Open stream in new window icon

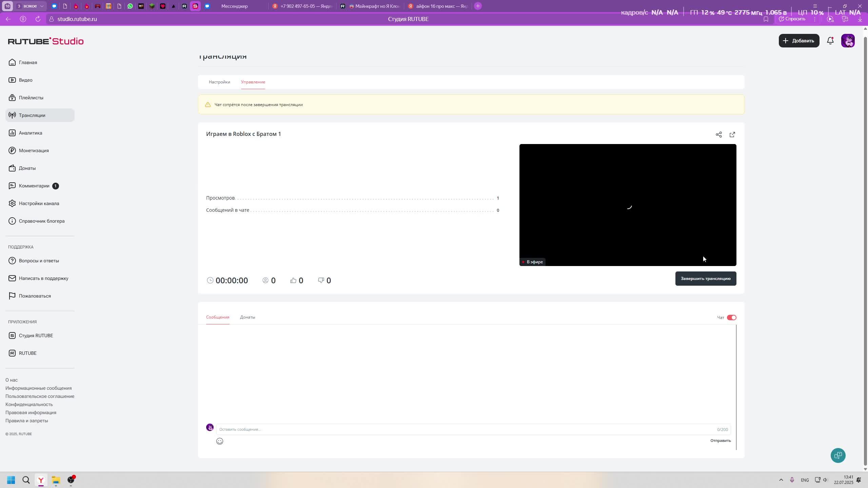tap(732, 135)
